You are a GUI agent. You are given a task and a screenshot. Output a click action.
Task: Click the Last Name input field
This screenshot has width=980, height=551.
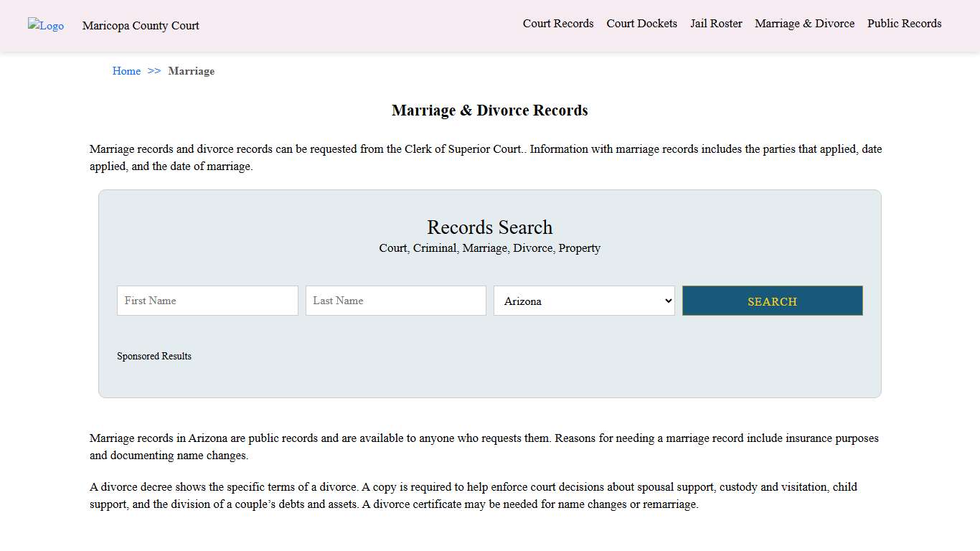coord(395,301)
